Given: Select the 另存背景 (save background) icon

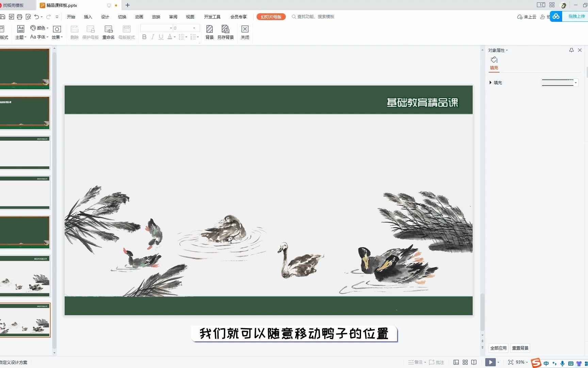Looking at the screenshot, I should [225, 32].
